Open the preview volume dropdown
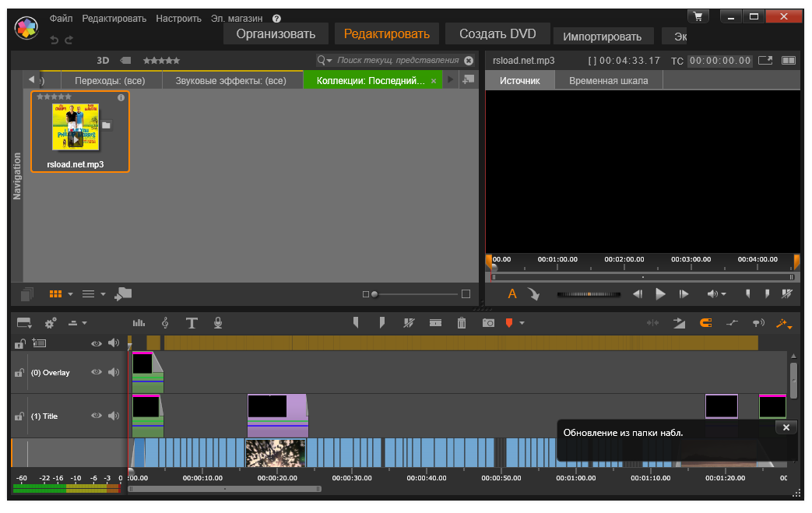The height and width of the screenshot is (513, 812). pos(723,294)
